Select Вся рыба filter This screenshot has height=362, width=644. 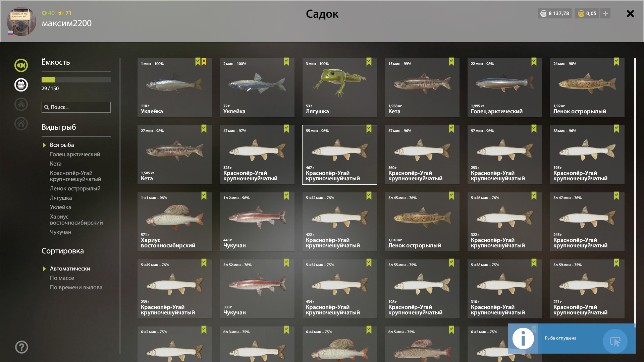(62, 145)
